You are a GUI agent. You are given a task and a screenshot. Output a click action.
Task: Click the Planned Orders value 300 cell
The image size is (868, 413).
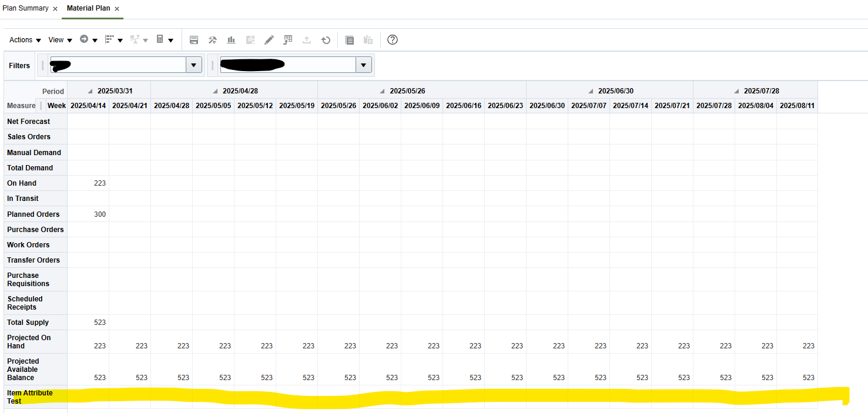click(x=88, y=214)
